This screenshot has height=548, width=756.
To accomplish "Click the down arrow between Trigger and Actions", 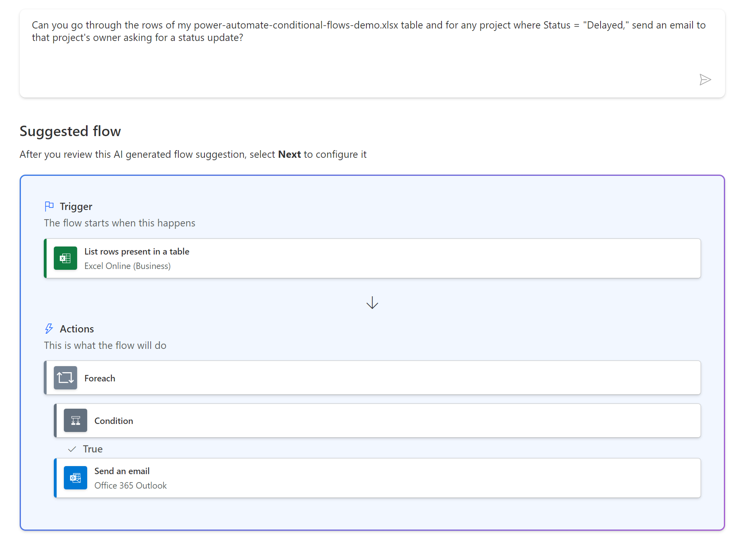I will pos(372,303).
